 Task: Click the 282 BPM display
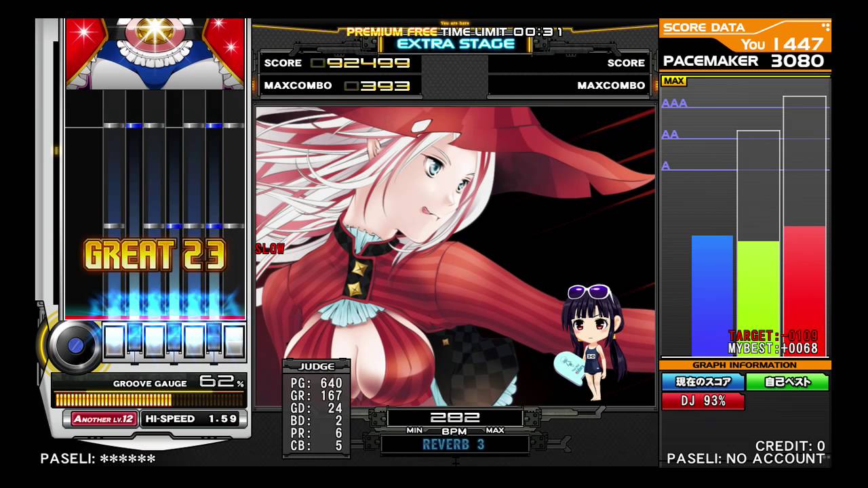(x=454, y=418)
